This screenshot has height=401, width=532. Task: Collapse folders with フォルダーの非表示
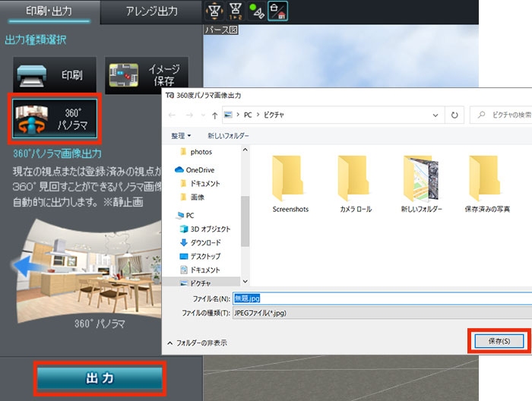click(196, 343)
